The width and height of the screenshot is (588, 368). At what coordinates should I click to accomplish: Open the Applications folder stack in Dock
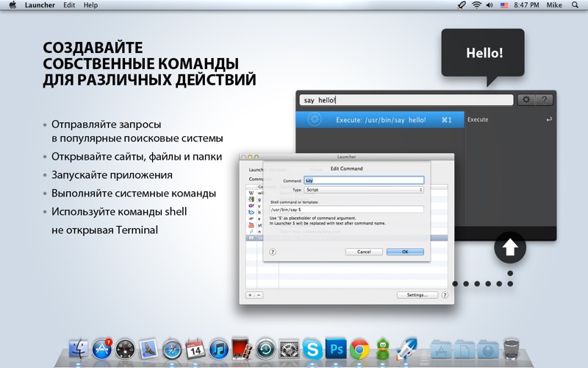[x=441, y=349]
